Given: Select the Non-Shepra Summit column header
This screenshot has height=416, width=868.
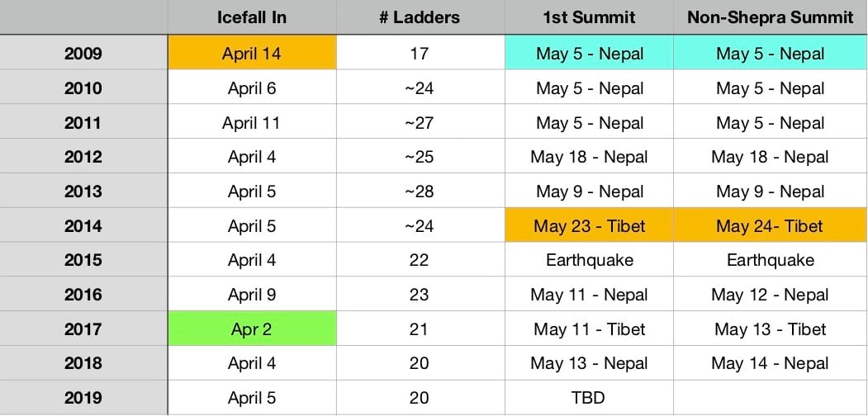Looking at the screenshot, I should click(770, 17).
